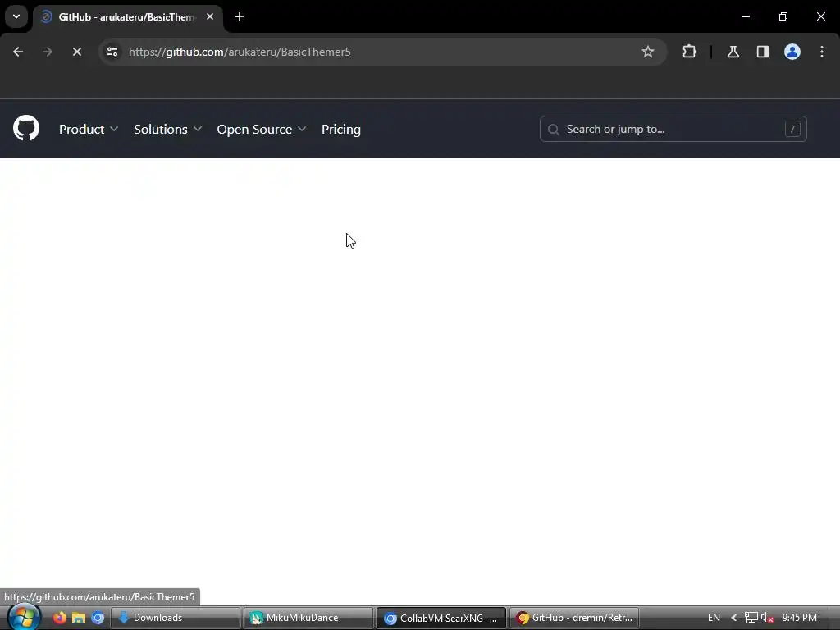Click the address bar URL
The width and height of the screenshot is (840, 630).
click(x=240, y=52)
